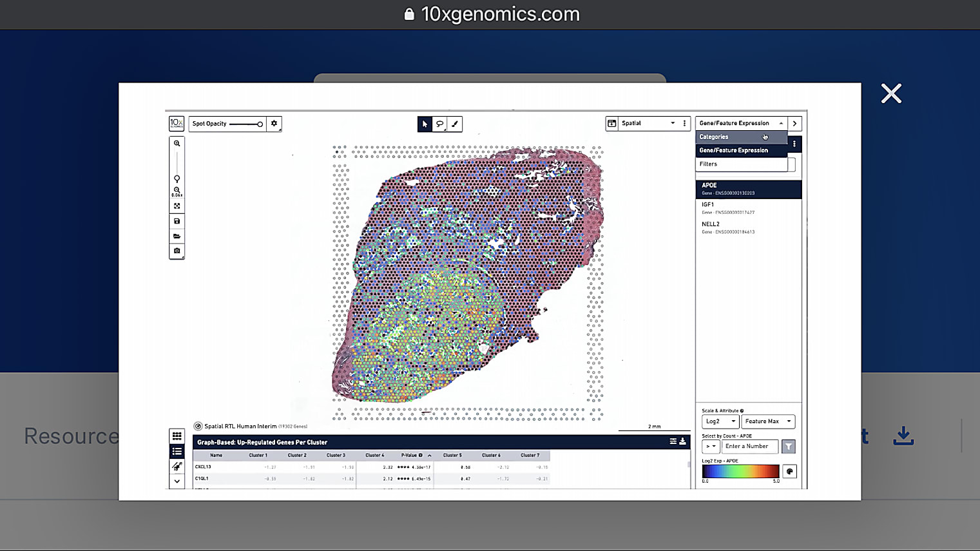Screen dimensions: 980x551
Task: Select the IGF1 gene entry
Action: point(749,208)
